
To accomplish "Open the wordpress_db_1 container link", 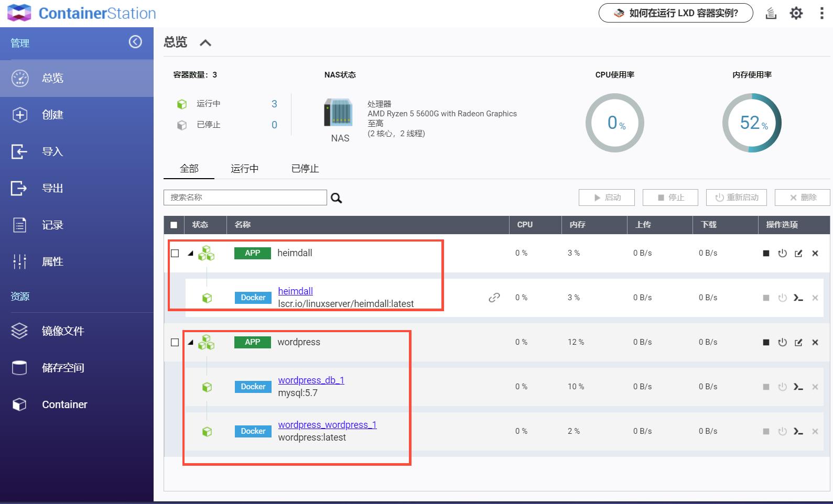I will [311, 380].
